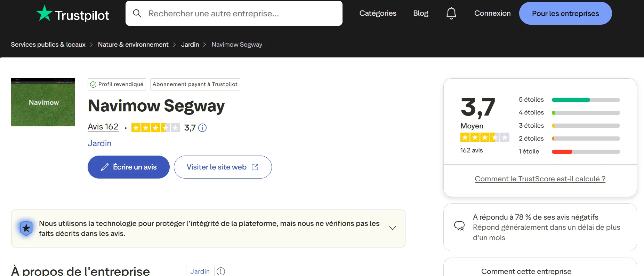This screenshot has width=644, height=276.
Task: Open the notifications bell
Action: pyautogui.click(x=451, y=13)
